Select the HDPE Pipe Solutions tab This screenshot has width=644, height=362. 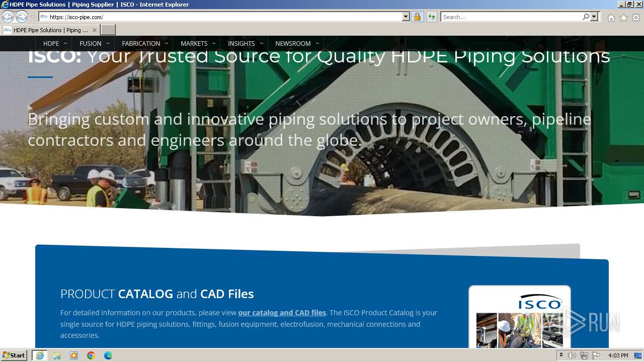pyautogui.click(x=50, y=30)
